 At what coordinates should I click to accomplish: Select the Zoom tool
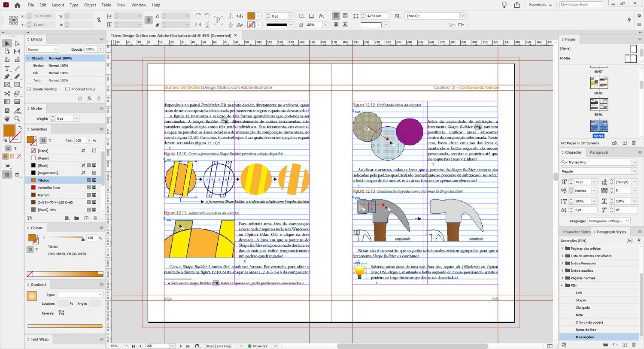tap(17, 119)
